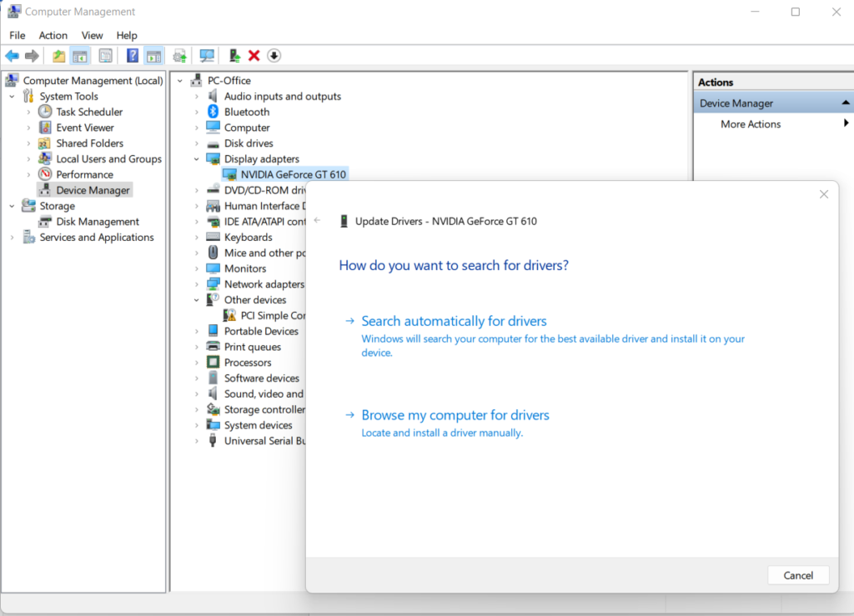Open the Help menu

pyautogui.click(x=127, y=35)
